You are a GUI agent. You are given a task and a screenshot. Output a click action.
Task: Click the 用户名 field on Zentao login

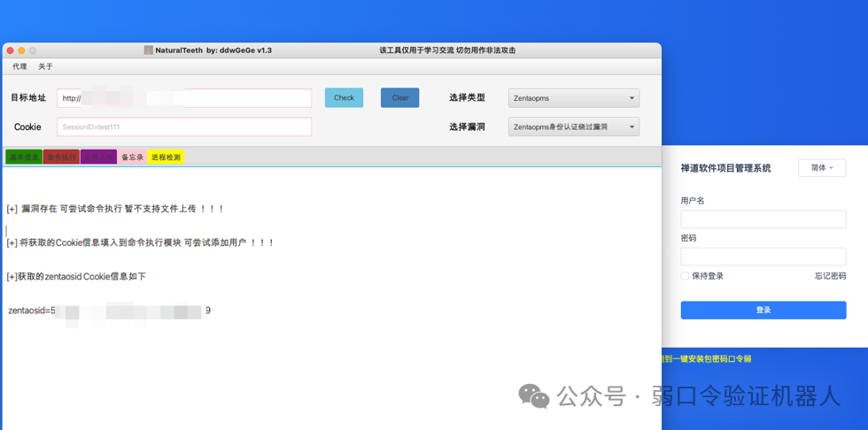[763, 219]
